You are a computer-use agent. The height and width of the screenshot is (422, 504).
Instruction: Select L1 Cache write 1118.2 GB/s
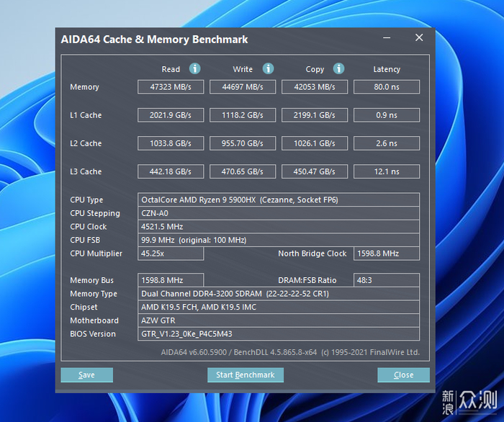(243, 115)
